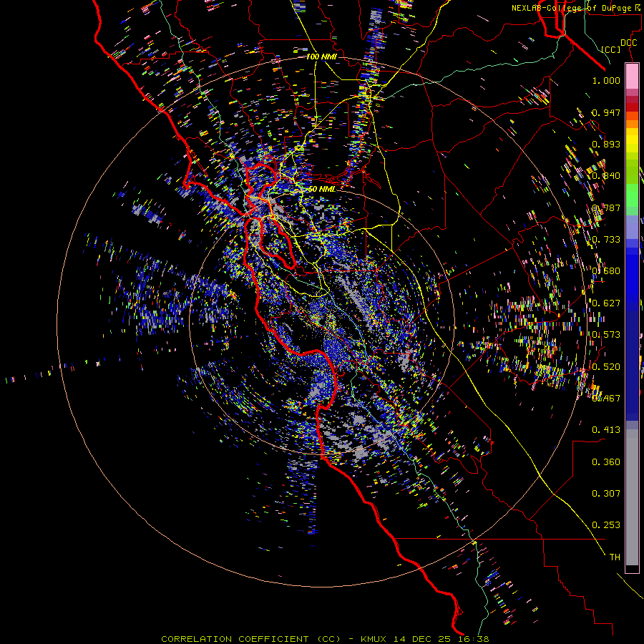This screenshot has height=644, width=644.
Task: Click the 1.000 color scale value
Action: click(x=606, y=80)
